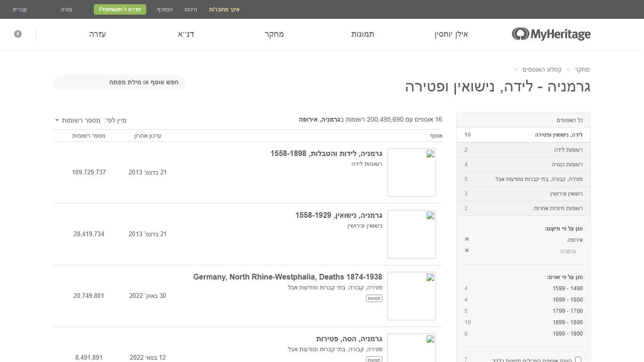Select the תמונות navigation menu
Image resolution: width=644 pixels, height=362 pixels.
pos(363,34)
